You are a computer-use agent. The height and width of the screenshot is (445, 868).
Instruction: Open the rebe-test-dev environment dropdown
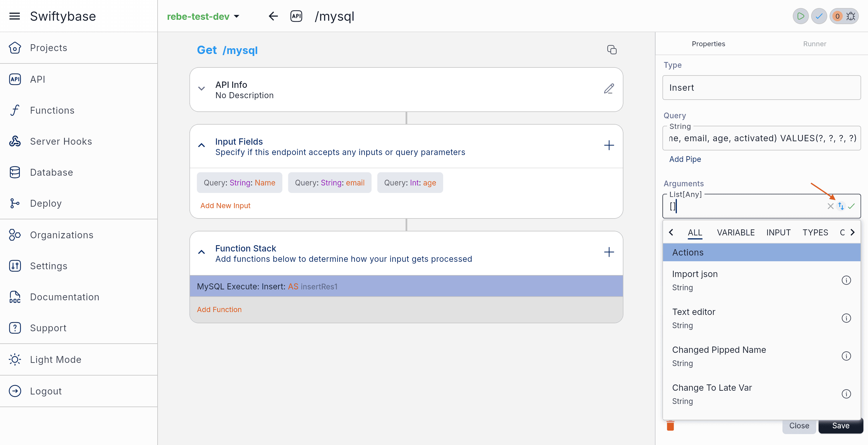pos(203,16)
